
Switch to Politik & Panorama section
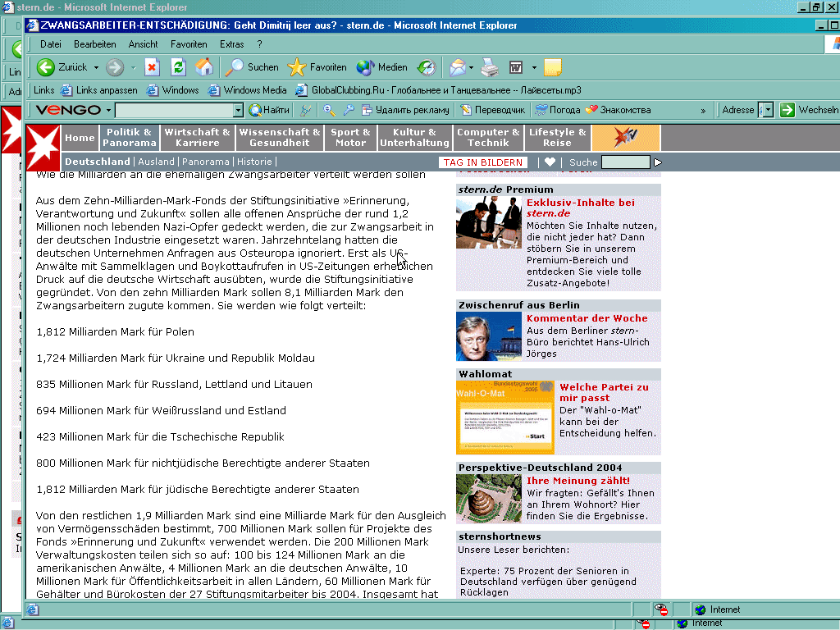[x=129, y=138]
